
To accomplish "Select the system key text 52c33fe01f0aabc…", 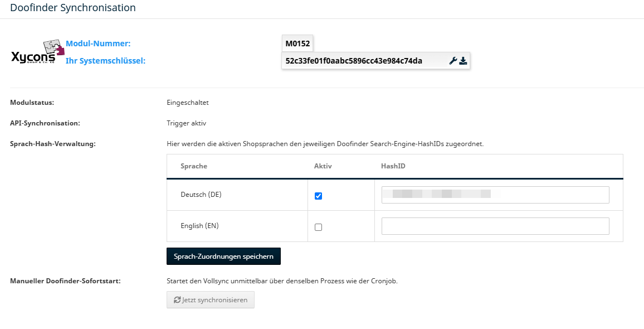I will [354, 61].
